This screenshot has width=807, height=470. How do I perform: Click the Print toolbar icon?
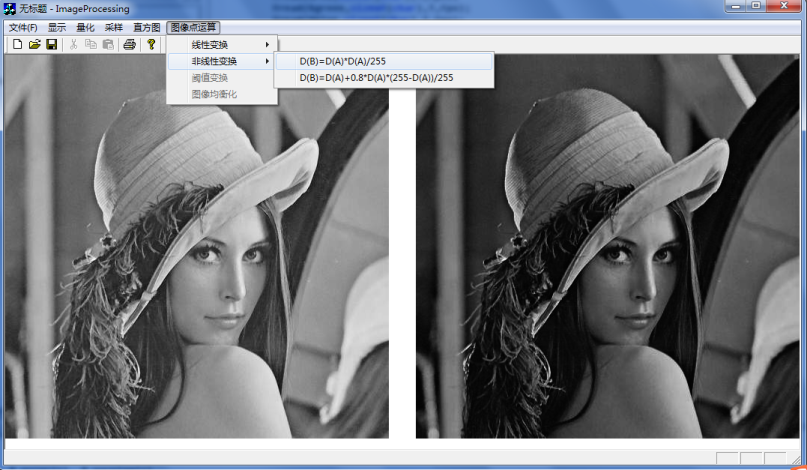[130, 44]
